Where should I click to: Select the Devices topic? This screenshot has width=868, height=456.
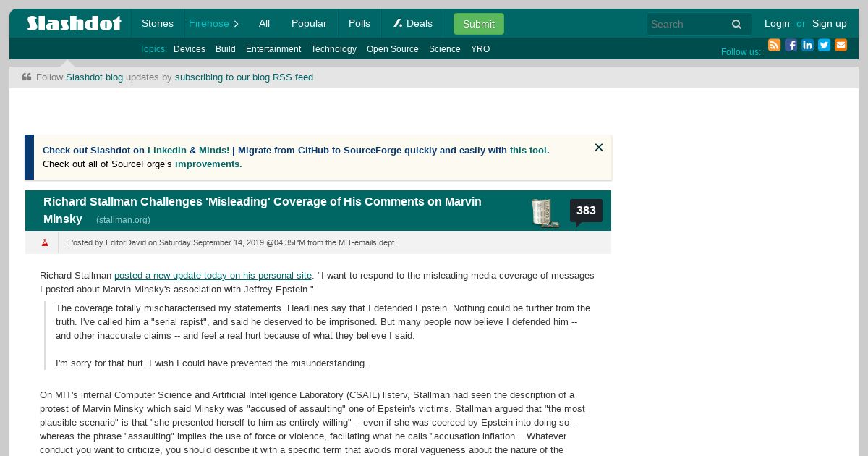[x=190, y=49]
